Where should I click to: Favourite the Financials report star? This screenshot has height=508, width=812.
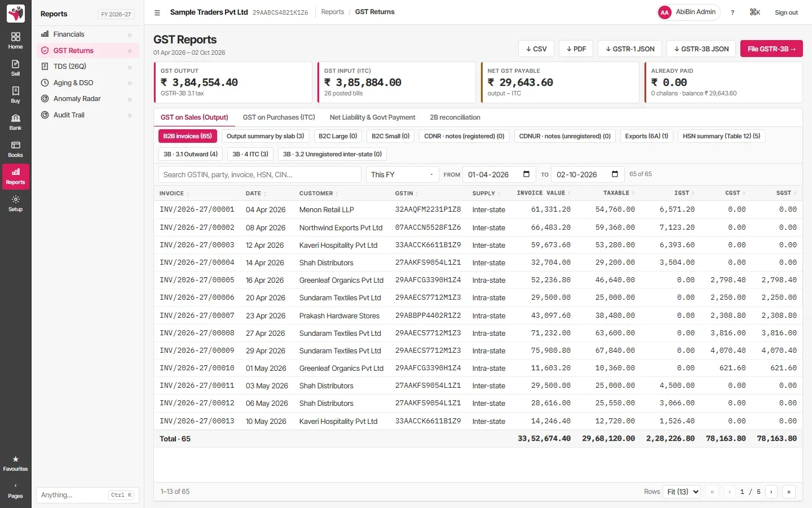tap(130, 35)
